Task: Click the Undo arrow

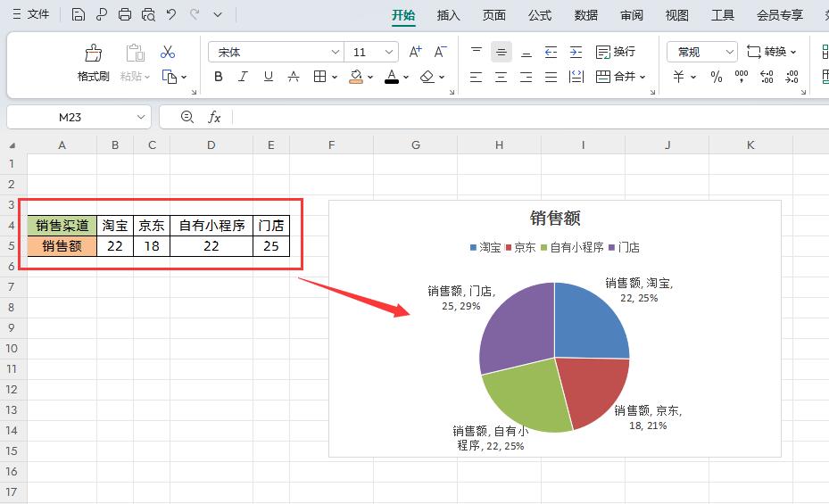Action: click(x=170, y=14)
